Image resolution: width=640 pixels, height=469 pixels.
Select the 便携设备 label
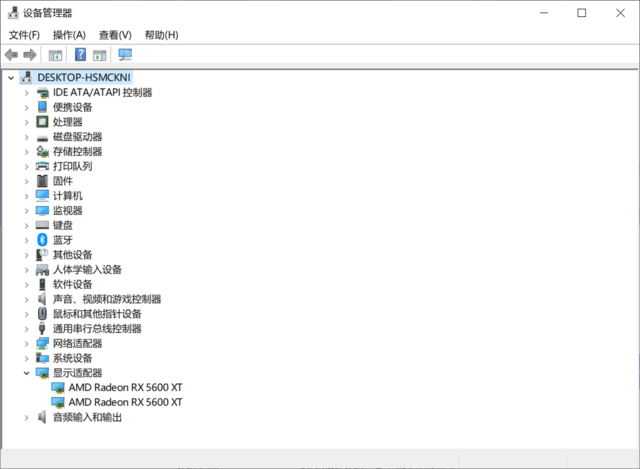click(73, 107)
